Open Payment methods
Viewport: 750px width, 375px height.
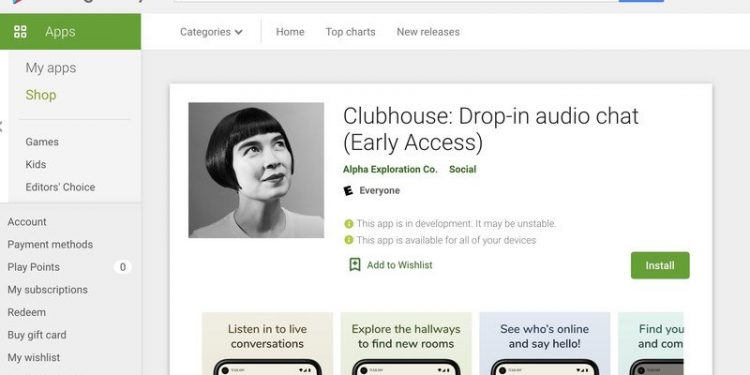pyautogui.click(x=50, y=244)
